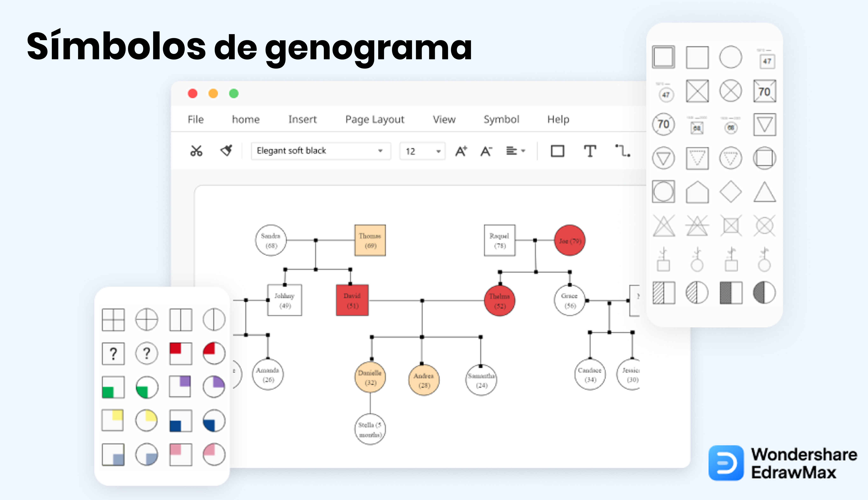Pick the square with question mark symbol
This screenshot has width=868, height=500.
click(x=113, y=353)
